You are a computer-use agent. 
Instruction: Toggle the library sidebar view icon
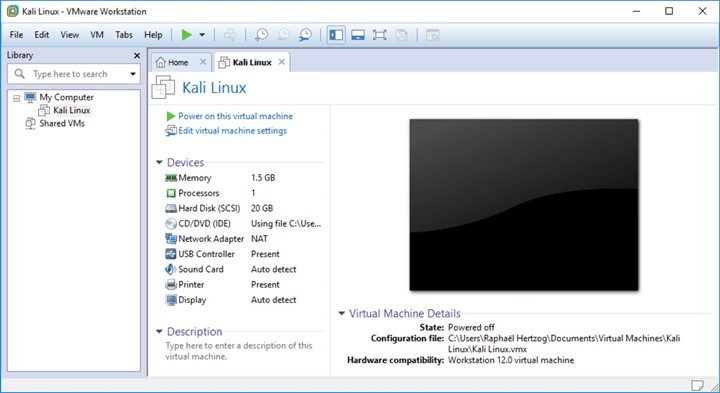pyautogui.click(x=336, y=35)
